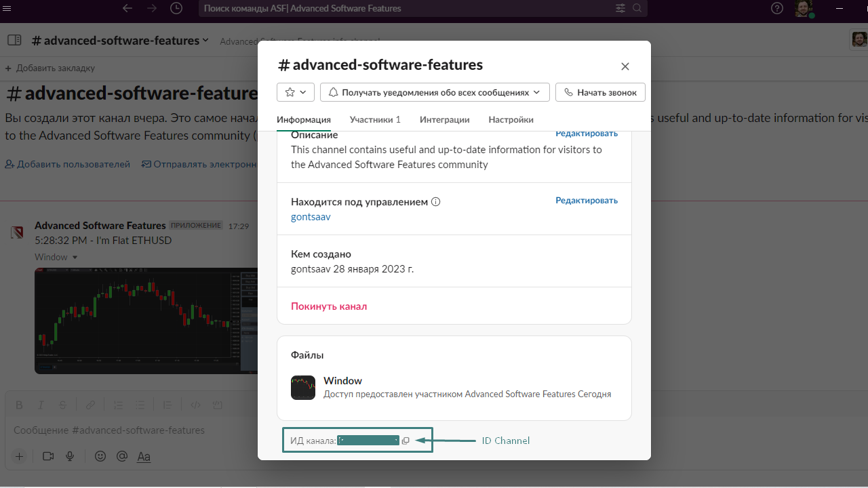Switch to the Участники tab
This screenshot has height=488, width=868.
[x=375, y=119]
